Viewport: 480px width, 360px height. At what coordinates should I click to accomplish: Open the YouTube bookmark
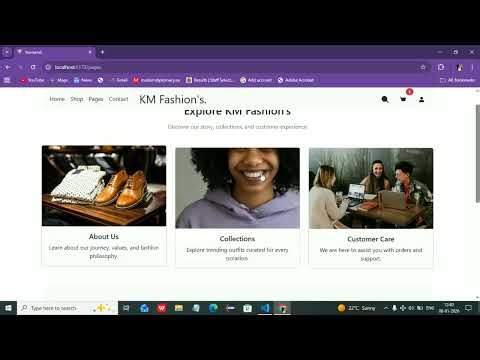pyautogui.click(x=32, y=80)
